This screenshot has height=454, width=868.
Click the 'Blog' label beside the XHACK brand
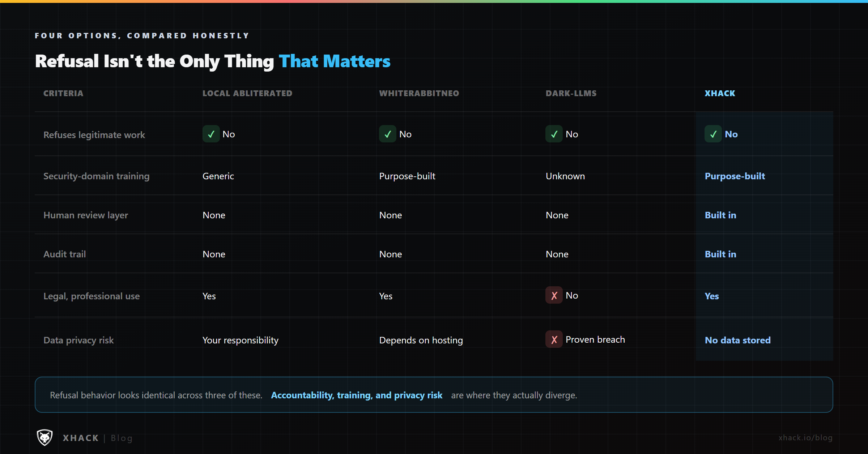pyautogui.click(x=122, y=438)
